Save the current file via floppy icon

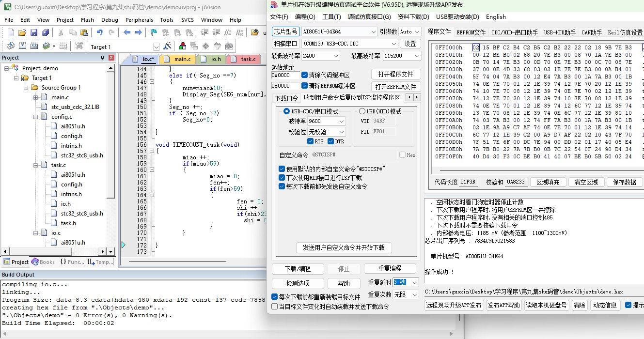(34, 32)
